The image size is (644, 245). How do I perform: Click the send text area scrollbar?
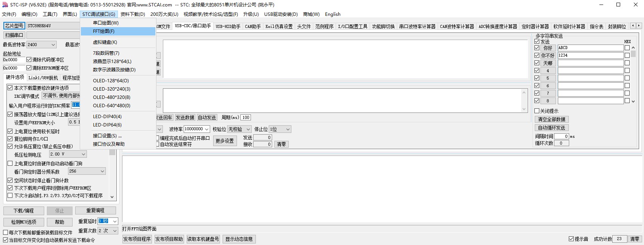[524, 101]
